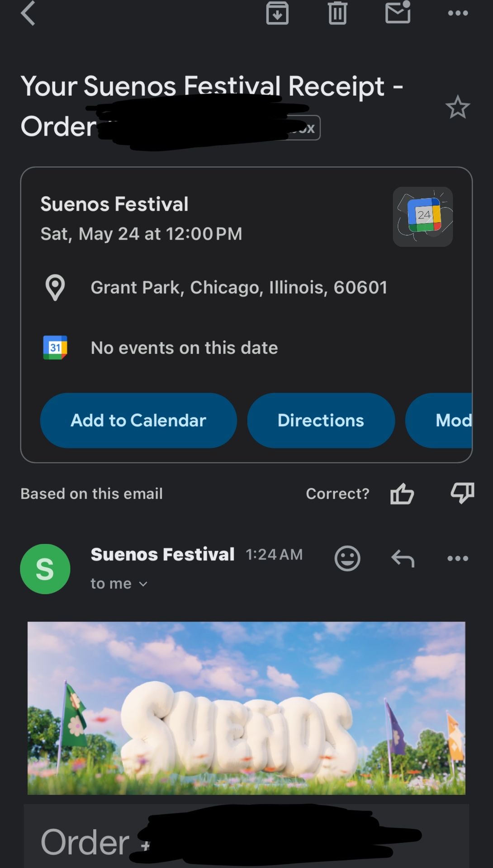Go back using the back arrow
Screen dimensions: 493x868
pyautogui.click(x=28, y=13)
